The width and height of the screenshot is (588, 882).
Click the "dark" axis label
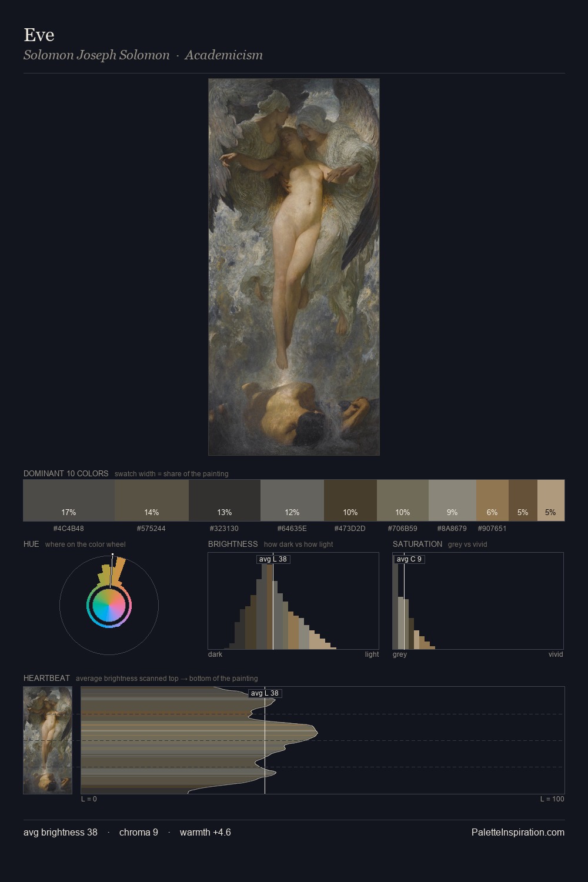215,654
